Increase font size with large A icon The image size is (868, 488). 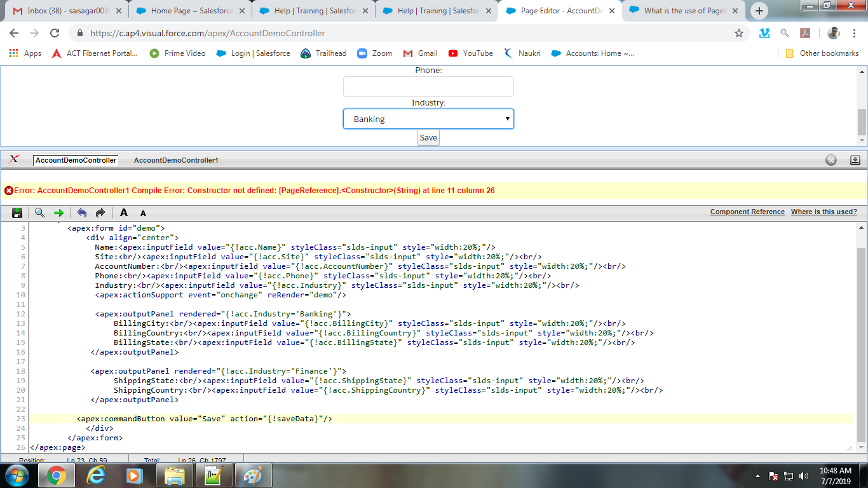click(124, 213)
